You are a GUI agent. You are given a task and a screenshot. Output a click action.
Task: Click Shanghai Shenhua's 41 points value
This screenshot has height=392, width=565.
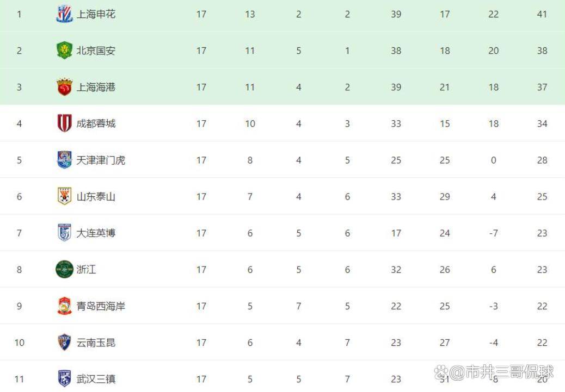point(542,14)
